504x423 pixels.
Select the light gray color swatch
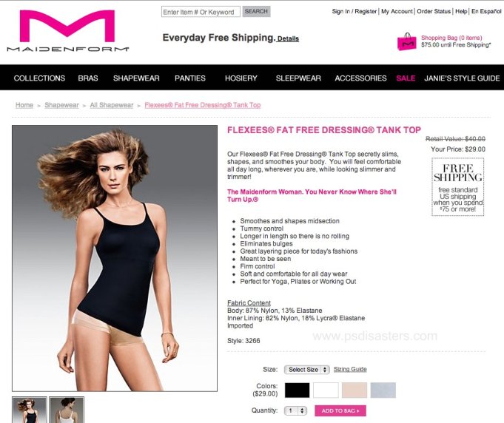[383, 390]
